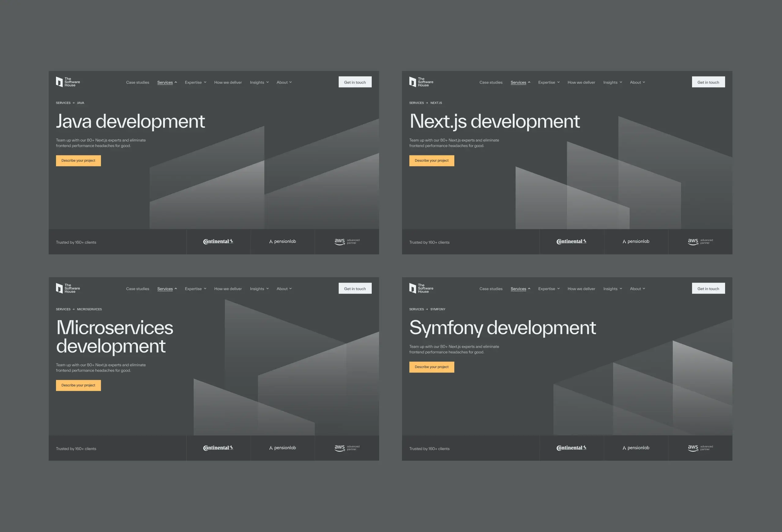The image size is (782, 532).
Task: Expand Expertise dropdown on Next.js page
Action: [549, 82]
